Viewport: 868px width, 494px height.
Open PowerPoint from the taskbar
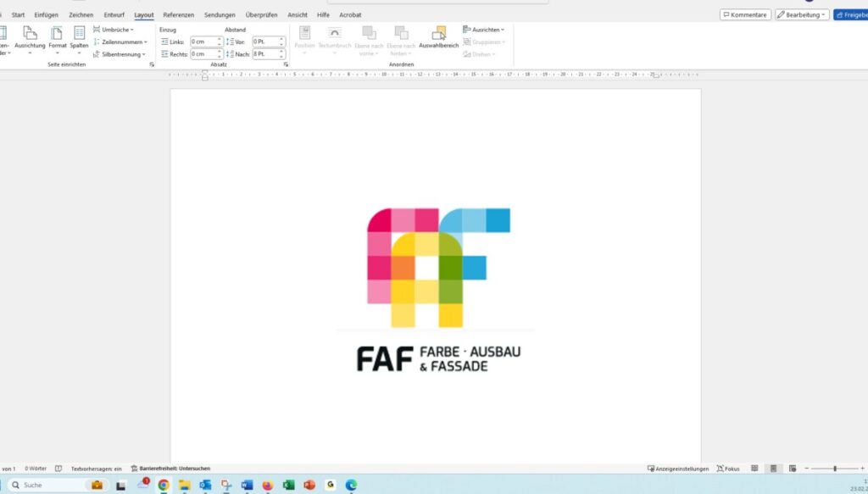click(309, 486)
